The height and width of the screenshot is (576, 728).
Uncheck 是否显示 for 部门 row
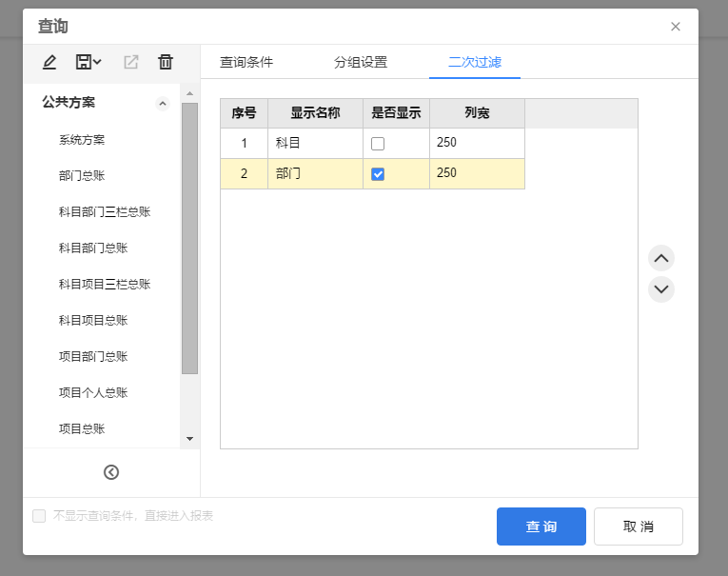(x=378, y=174)
